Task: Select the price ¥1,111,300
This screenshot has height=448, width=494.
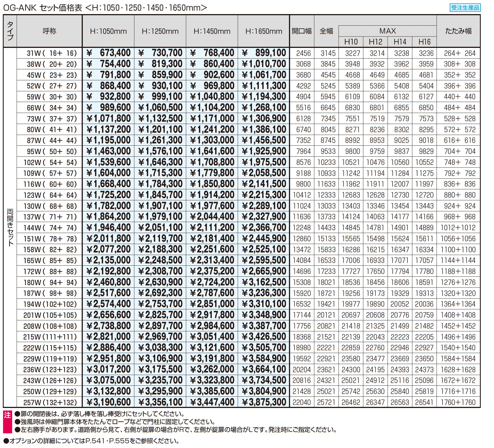Action: (264, 86)
